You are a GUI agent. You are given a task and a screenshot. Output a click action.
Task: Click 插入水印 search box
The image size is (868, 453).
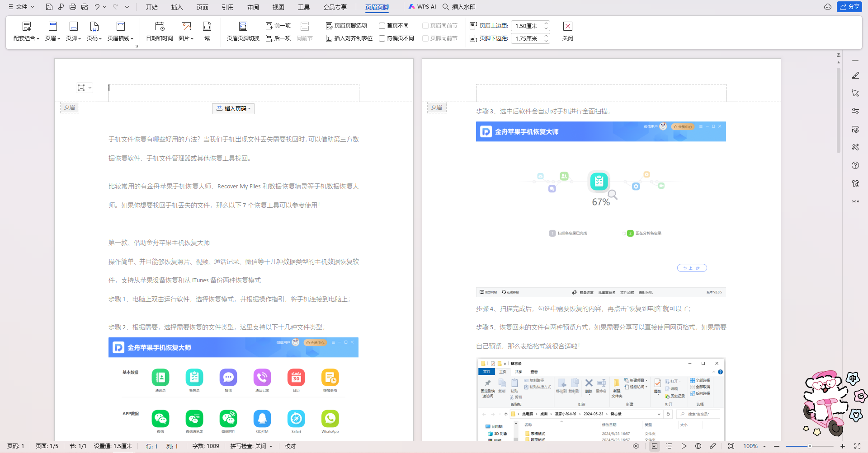[459, 7]
